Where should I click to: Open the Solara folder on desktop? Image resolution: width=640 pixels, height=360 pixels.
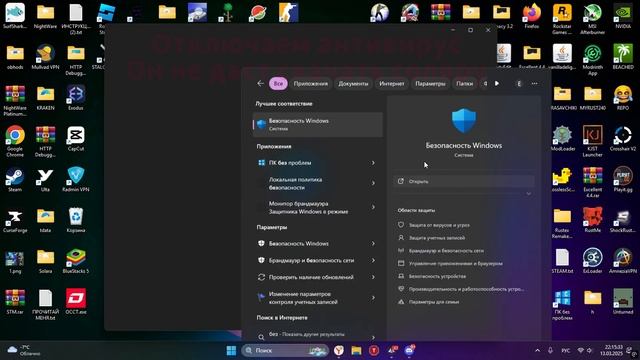[x=45, y=261]
